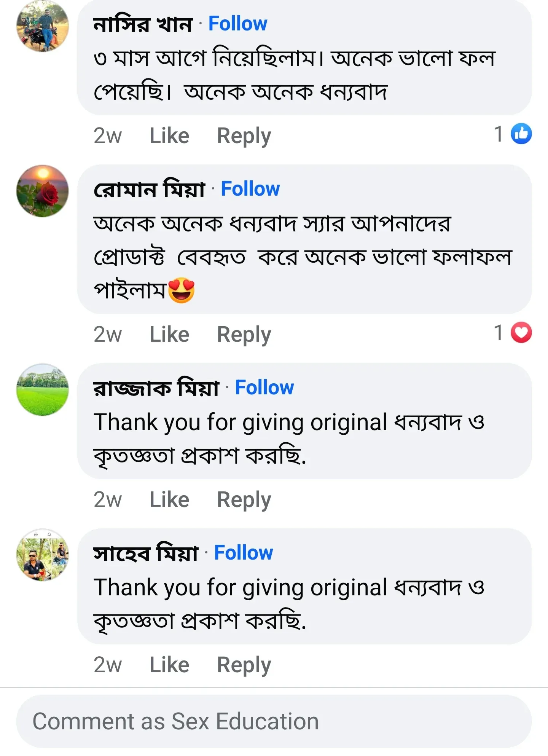Like রোমান মিয়া's comment

click(x=169, y=333)
